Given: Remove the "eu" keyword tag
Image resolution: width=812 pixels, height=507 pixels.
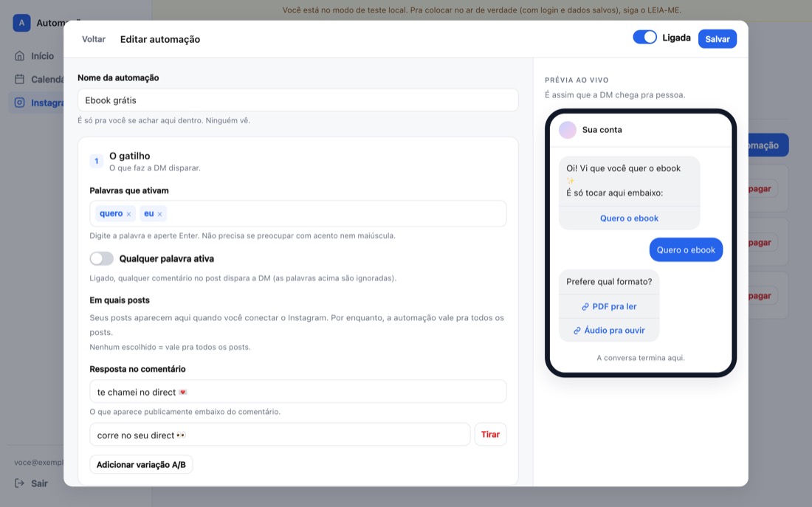Looking at the screenshot, I should (159, 214).
